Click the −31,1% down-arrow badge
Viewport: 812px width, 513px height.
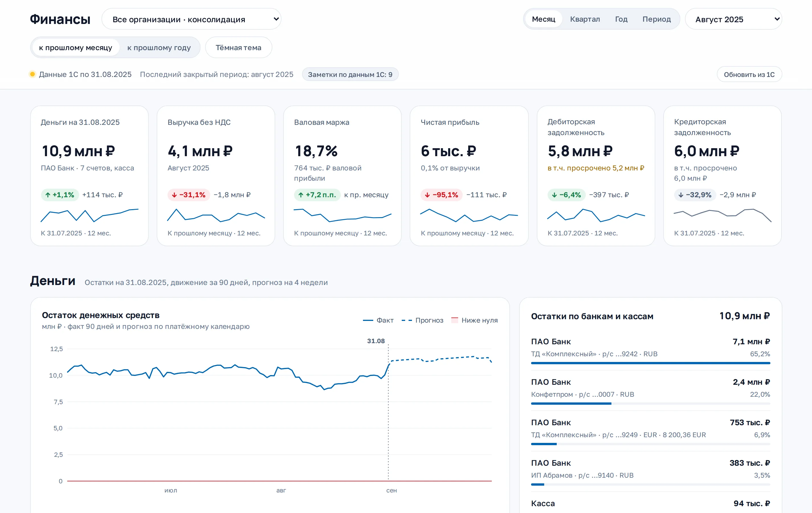click(x=189, y=195)
